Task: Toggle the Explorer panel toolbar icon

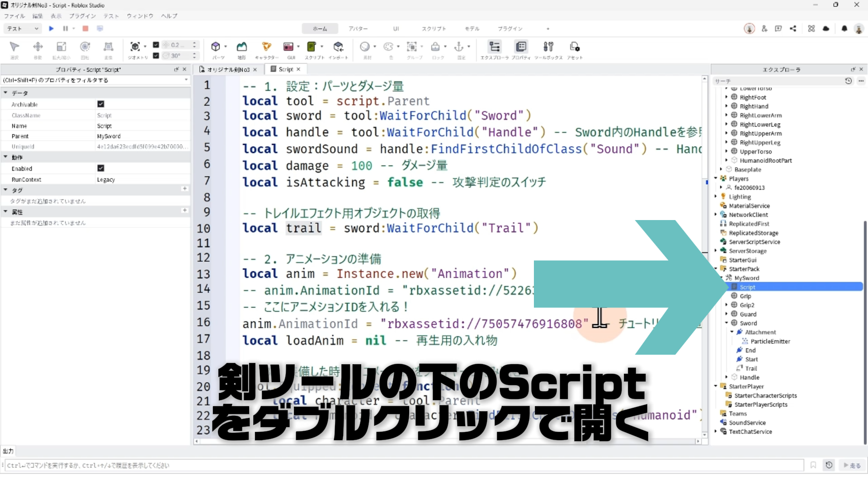Action: click(x=495, y=47)
